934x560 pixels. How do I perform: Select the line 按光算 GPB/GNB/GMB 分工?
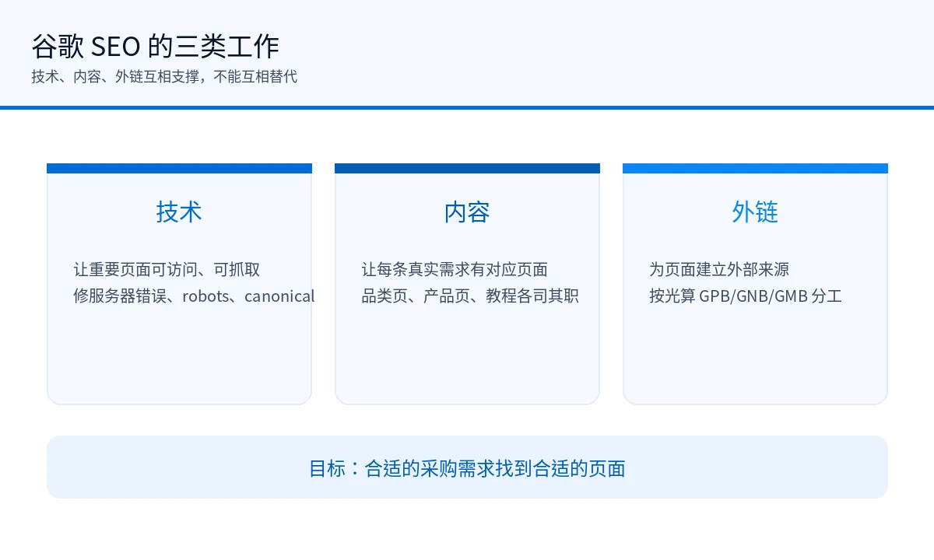pos(746,296)
